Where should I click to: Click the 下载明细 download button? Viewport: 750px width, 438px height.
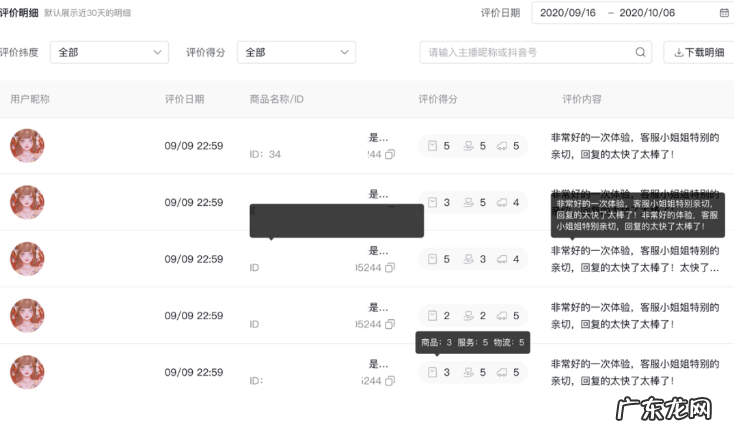pos(699,52)
